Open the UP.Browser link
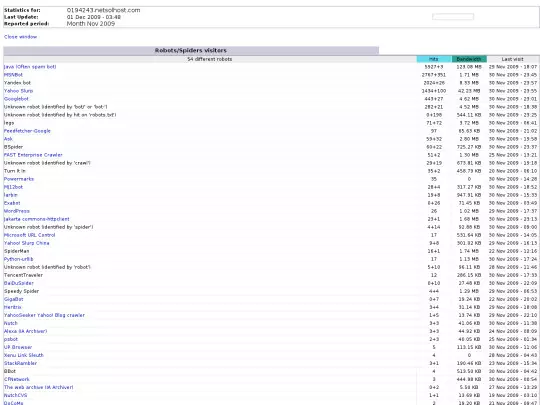This screenshot has height=405, width=540. pyautogui.click(x=18, y=347)
